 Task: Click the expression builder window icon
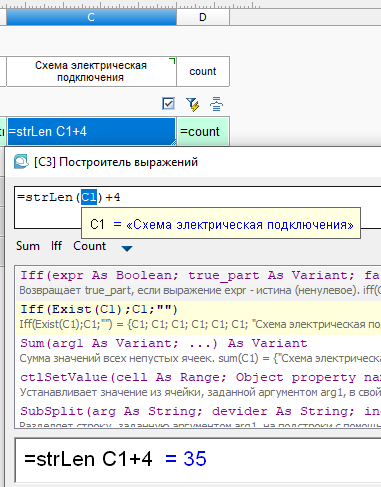tap(21, 162)
